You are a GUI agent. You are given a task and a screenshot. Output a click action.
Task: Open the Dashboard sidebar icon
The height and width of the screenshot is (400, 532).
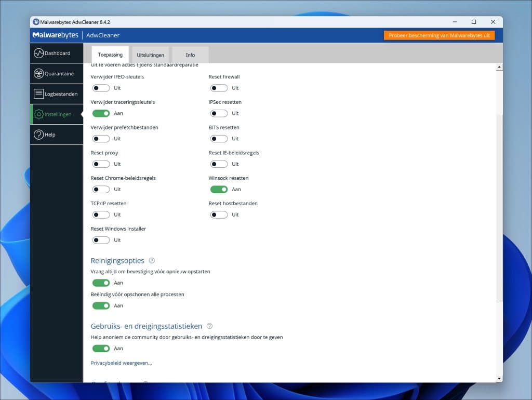(38, 54)
